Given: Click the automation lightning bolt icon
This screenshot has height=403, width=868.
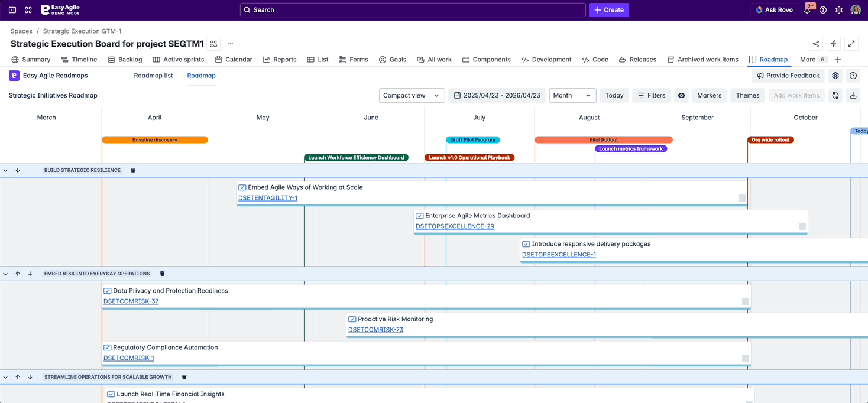Looking at the screenshot, I should click(833, 44).
